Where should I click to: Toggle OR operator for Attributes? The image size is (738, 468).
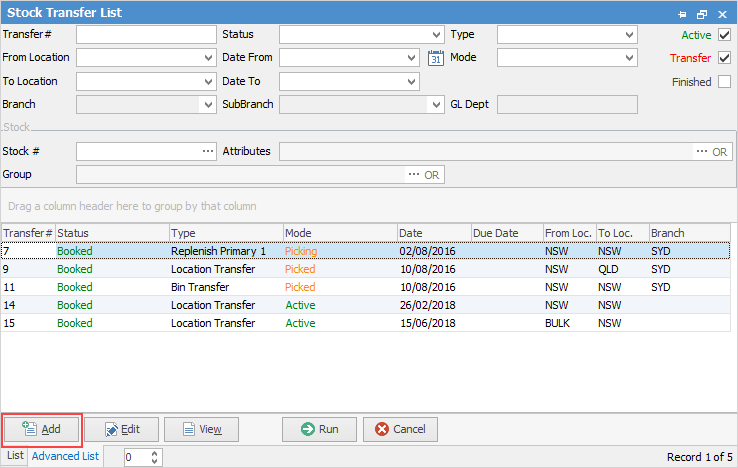click(720, 152)
